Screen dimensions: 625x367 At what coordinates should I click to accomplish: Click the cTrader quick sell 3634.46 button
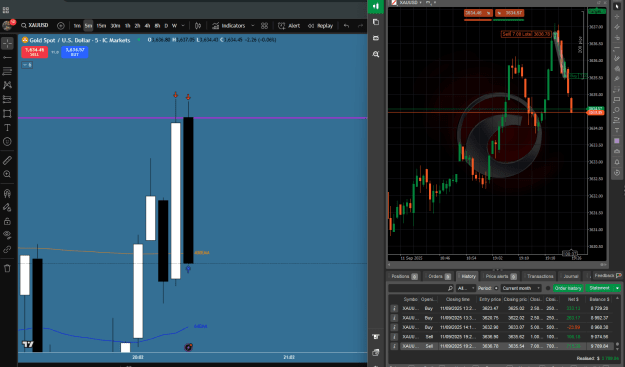coord(478,13)
